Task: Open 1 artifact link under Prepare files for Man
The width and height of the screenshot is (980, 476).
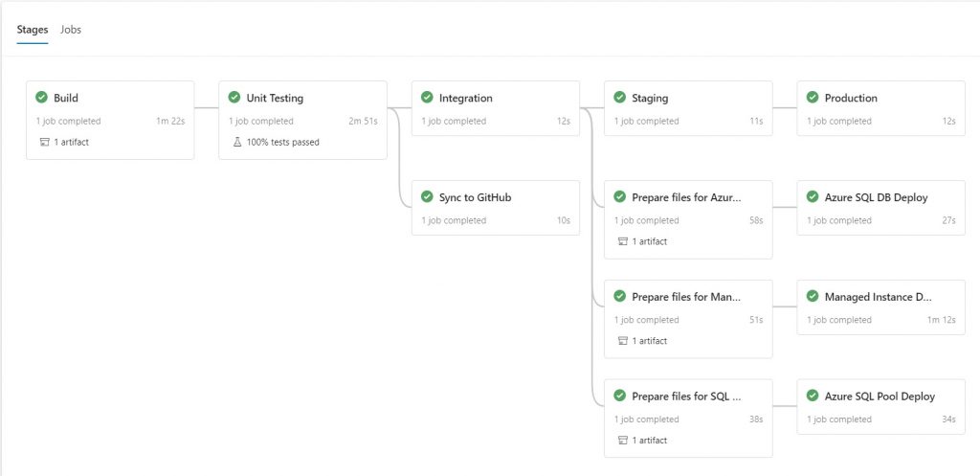Action: coord(650,342)
